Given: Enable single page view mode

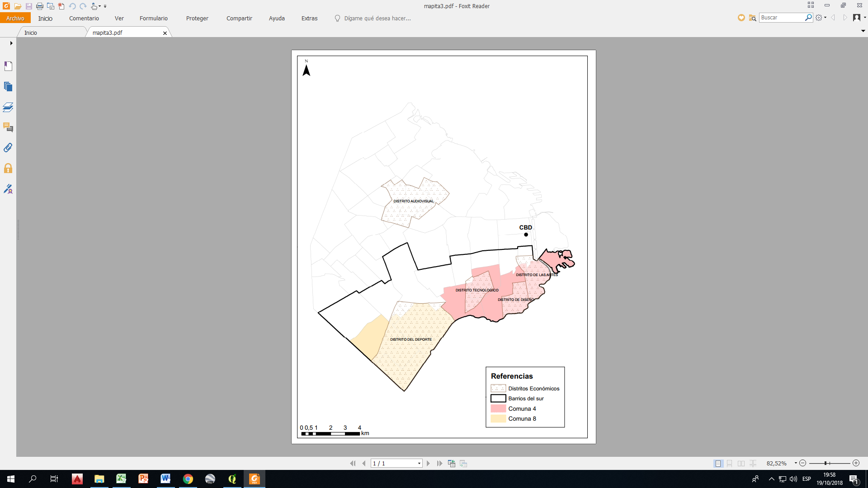Looking at the screenshot, I should pos(718,464).
